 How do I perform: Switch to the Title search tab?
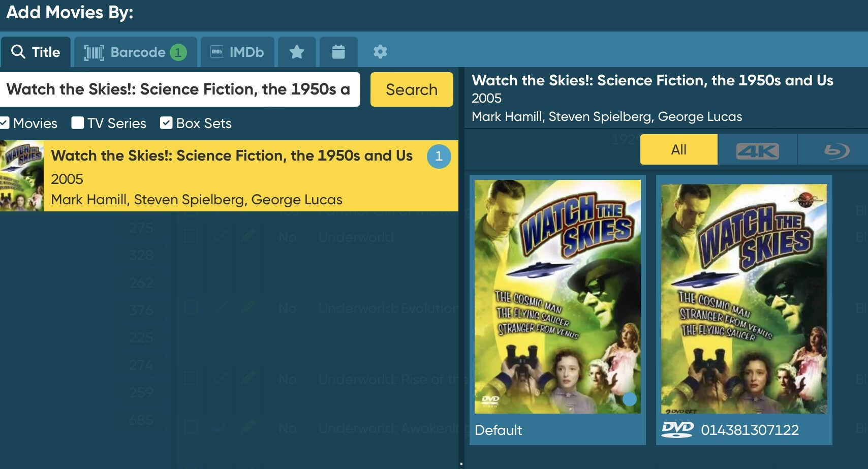click(x=36, y=52)
